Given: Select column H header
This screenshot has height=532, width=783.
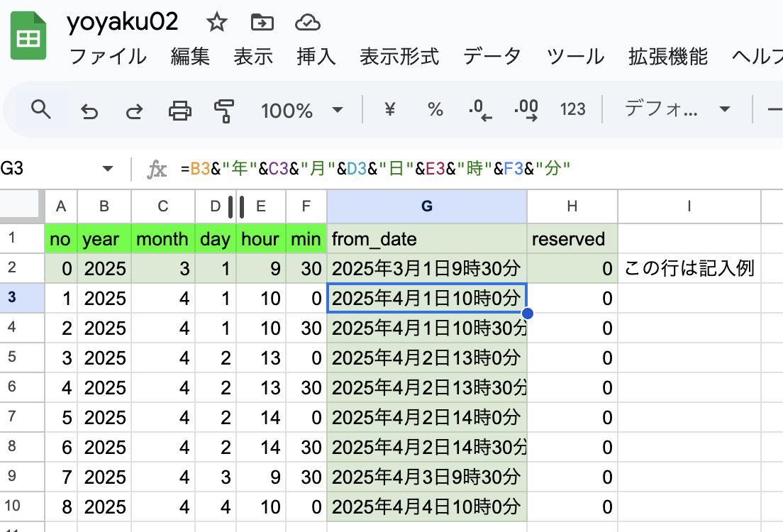Looking at the screenshot, I should (572, 206).
